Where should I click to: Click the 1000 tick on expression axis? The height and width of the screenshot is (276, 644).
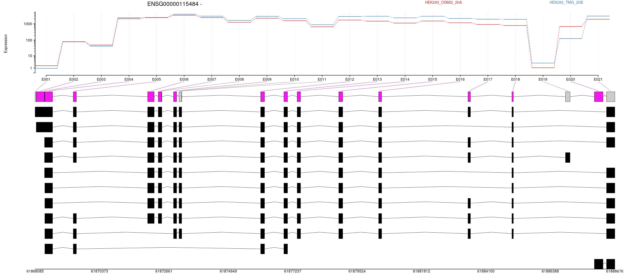[x=28, y=24]
